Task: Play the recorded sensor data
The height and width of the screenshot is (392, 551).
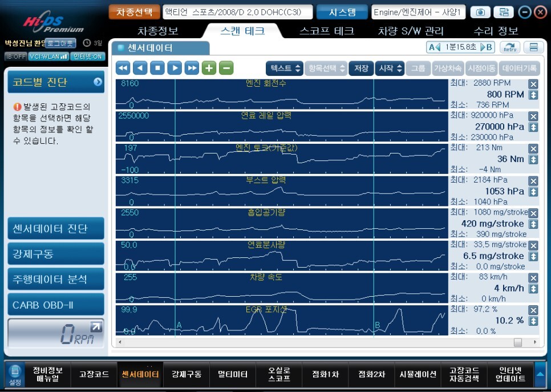Action: click(175, 68)
